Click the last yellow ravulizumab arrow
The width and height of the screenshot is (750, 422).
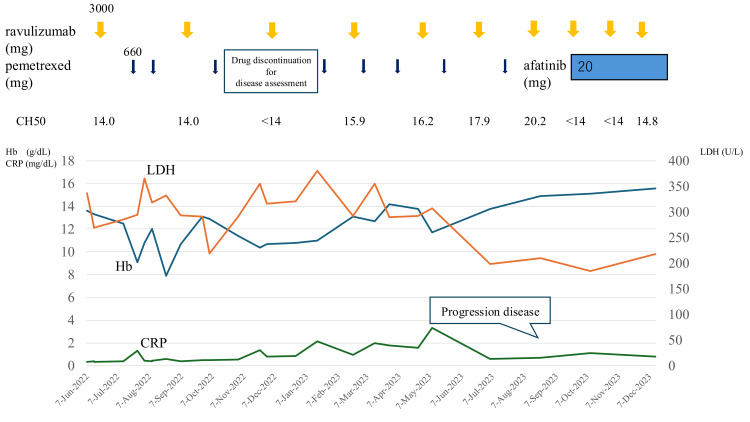click(642, 30)
